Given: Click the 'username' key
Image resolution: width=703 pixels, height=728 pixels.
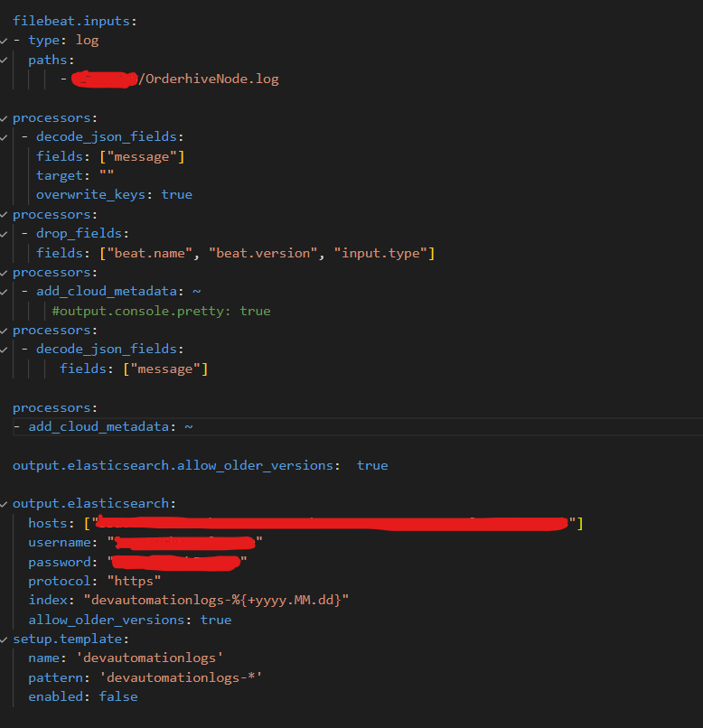Looking at the screenshot, I should point(60,542).
